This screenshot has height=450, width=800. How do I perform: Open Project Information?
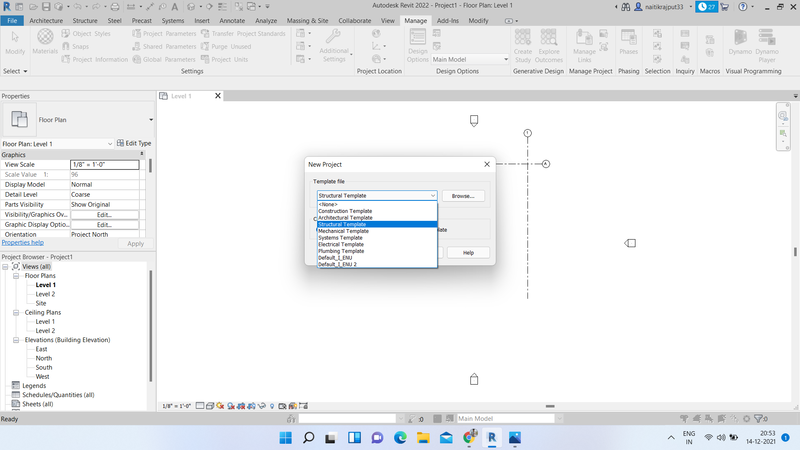pos(94,59)
